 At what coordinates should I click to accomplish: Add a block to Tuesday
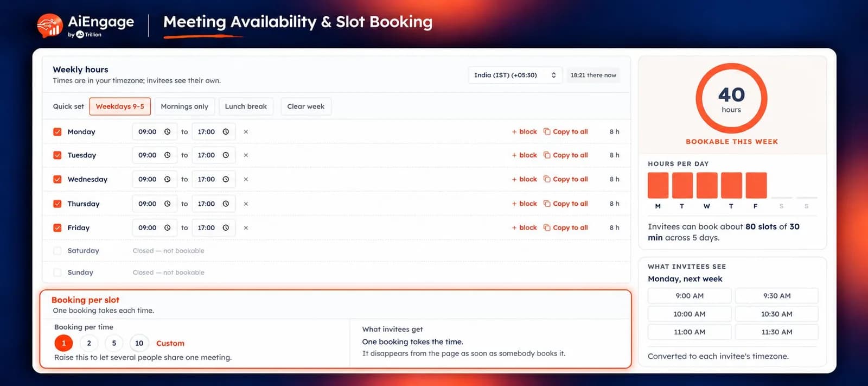524,155
